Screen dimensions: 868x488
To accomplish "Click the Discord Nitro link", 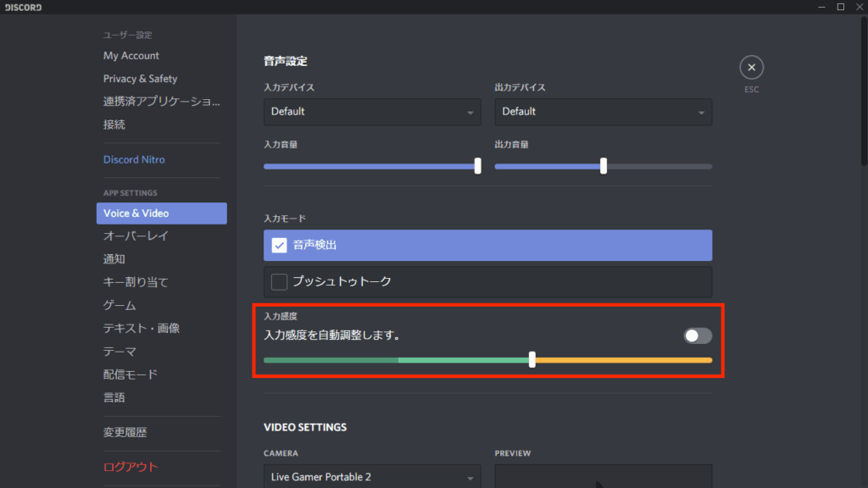I will click(134, 159).
